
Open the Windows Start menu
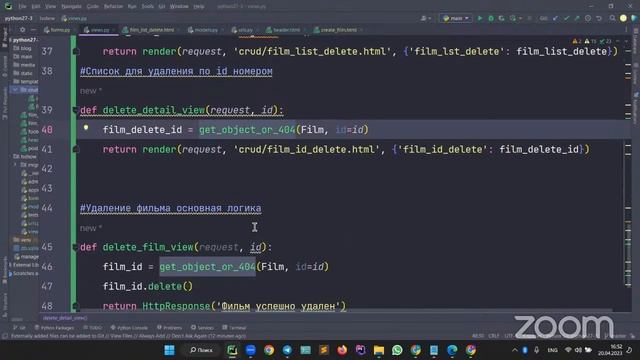(169, 350)
